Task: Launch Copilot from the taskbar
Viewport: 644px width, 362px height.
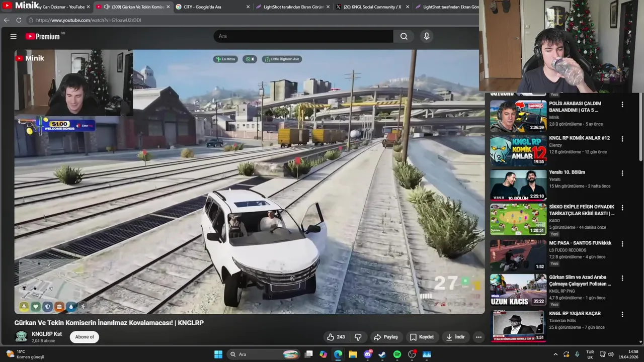Action: click(323, 354)
